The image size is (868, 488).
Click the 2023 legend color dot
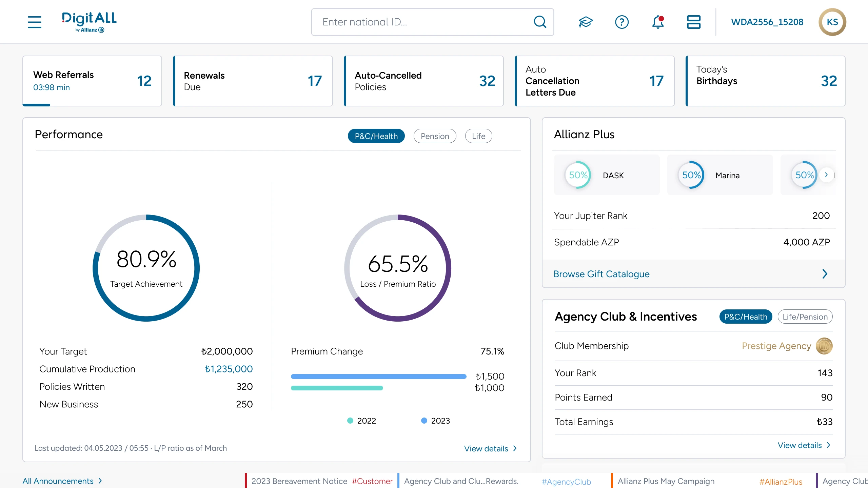(424, 421)
